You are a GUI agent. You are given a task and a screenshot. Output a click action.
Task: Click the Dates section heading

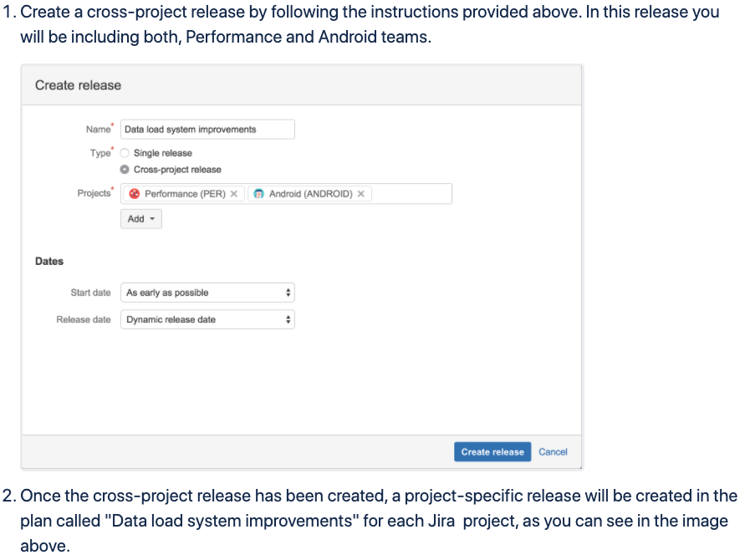[x=49, y=261]
